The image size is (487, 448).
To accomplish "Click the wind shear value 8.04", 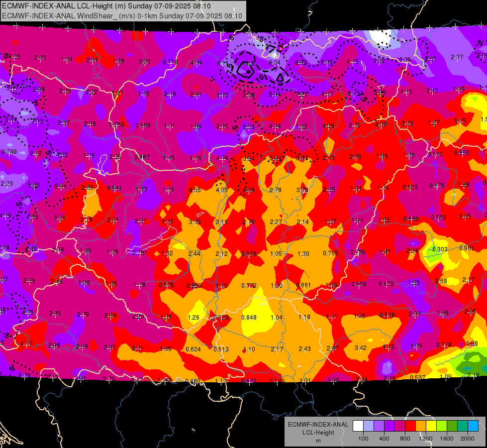I will (x=274, y=63).
